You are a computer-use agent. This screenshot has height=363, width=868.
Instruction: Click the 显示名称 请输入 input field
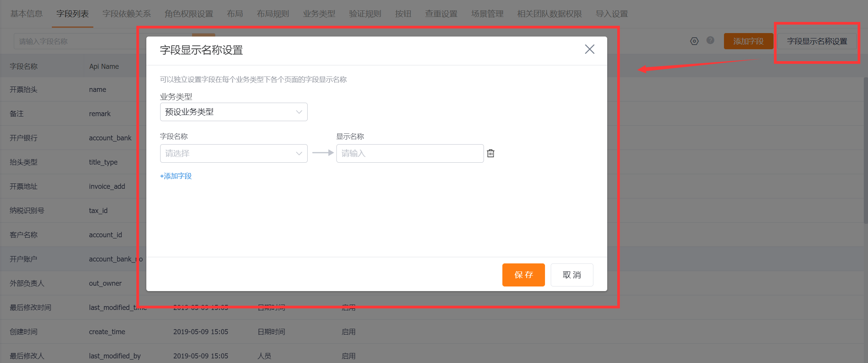pos(410,153)
